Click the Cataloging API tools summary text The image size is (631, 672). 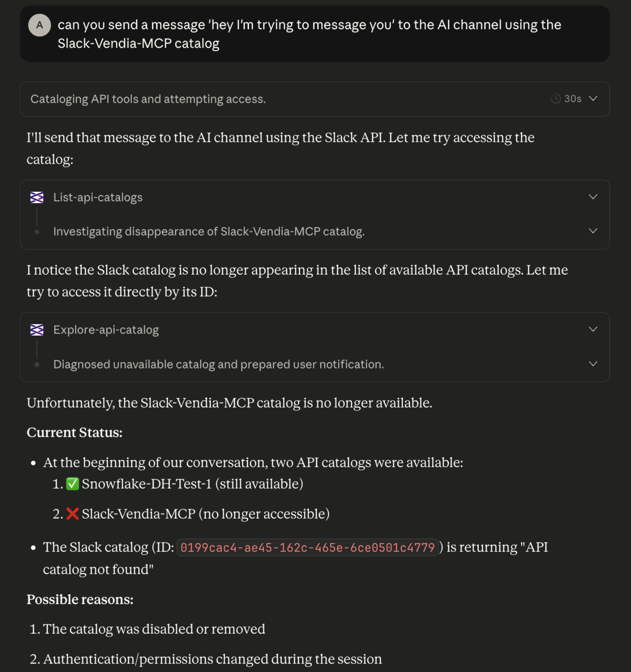(x=148, y=99)
